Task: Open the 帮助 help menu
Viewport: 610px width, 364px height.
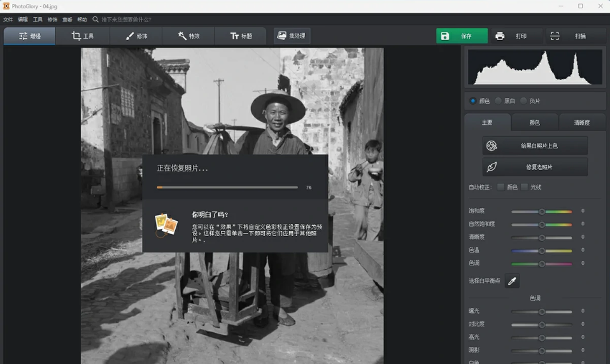Action: (x=82, y=20)
